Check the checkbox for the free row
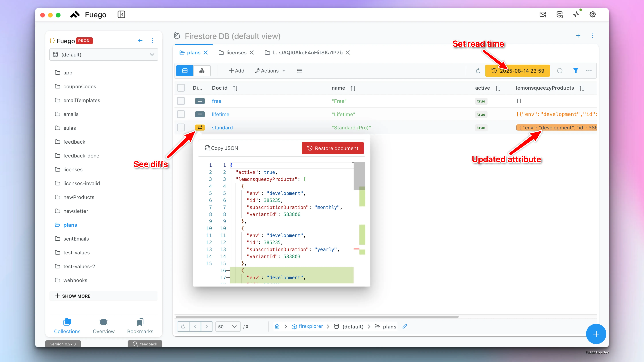This screenshot has height=362, width=644. 181,101
